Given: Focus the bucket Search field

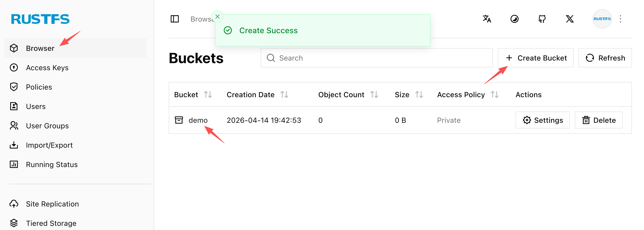Looking at the screenshot, I should point(376,58).
